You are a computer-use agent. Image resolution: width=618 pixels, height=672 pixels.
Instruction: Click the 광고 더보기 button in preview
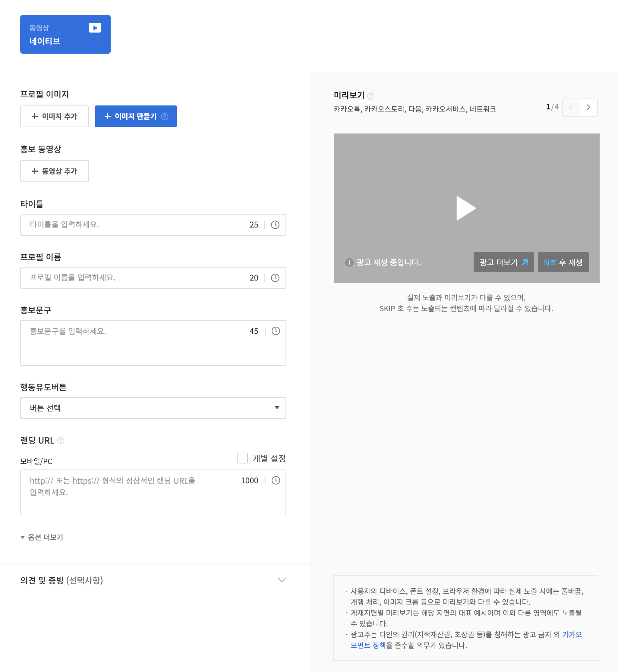503,262
